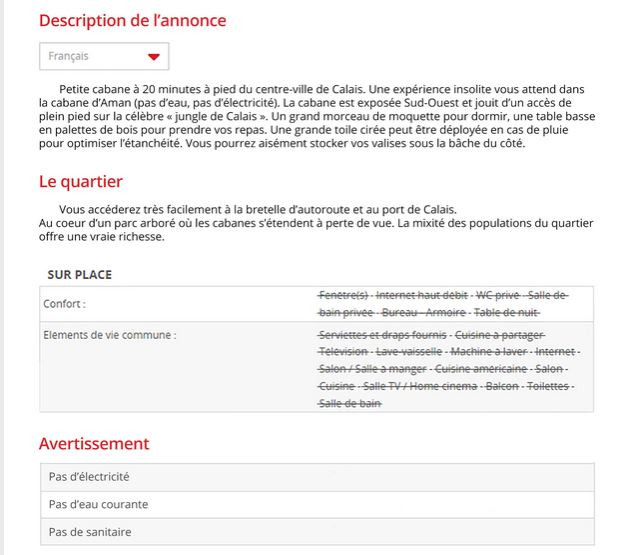Select the "Le quartier" section heading
The width and height of the screenshot is (638, 555).
click(x=81, y=181)
